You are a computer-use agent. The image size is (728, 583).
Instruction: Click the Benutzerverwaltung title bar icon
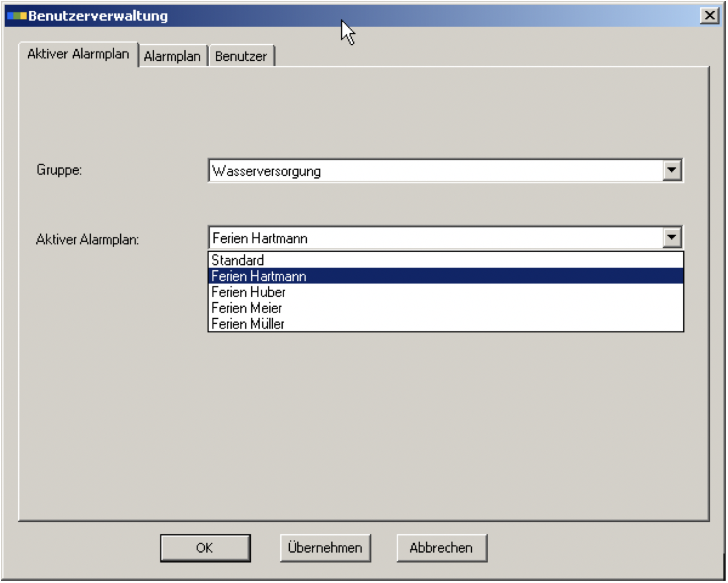[17, 16]
